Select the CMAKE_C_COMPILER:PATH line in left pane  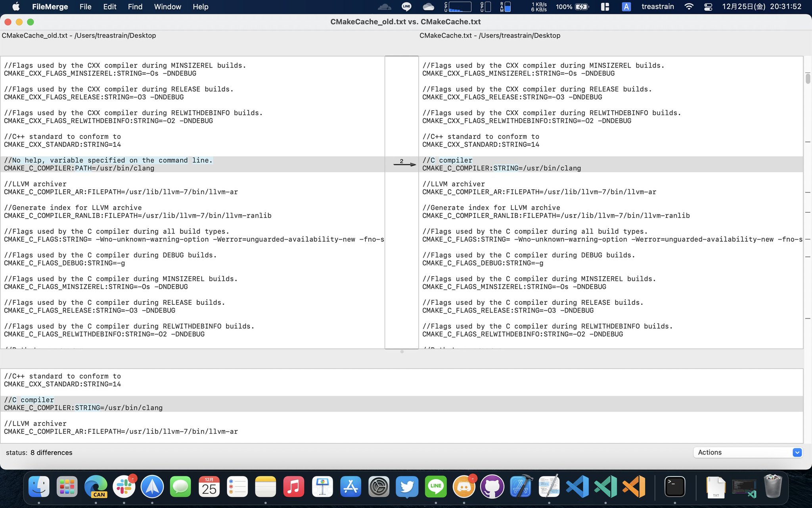click(79, 168)
